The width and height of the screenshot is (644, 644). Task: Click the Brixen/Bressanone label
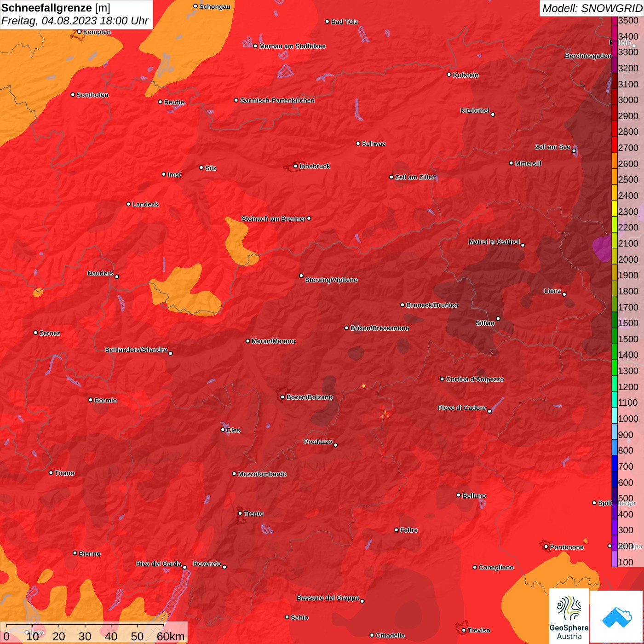[x=379, y=328]
